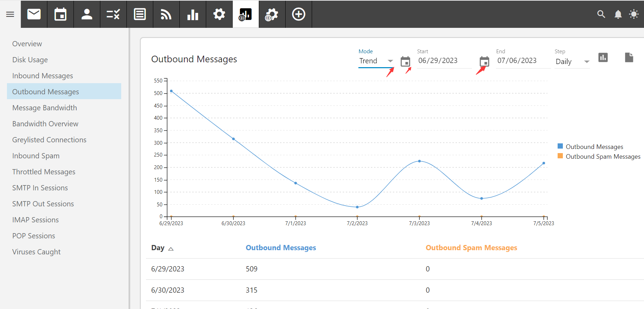This screenshot has height=309, width=644.
Task: Open the Calendar icon in top bar
Action: pyautogui.click(x=60, y=14)
